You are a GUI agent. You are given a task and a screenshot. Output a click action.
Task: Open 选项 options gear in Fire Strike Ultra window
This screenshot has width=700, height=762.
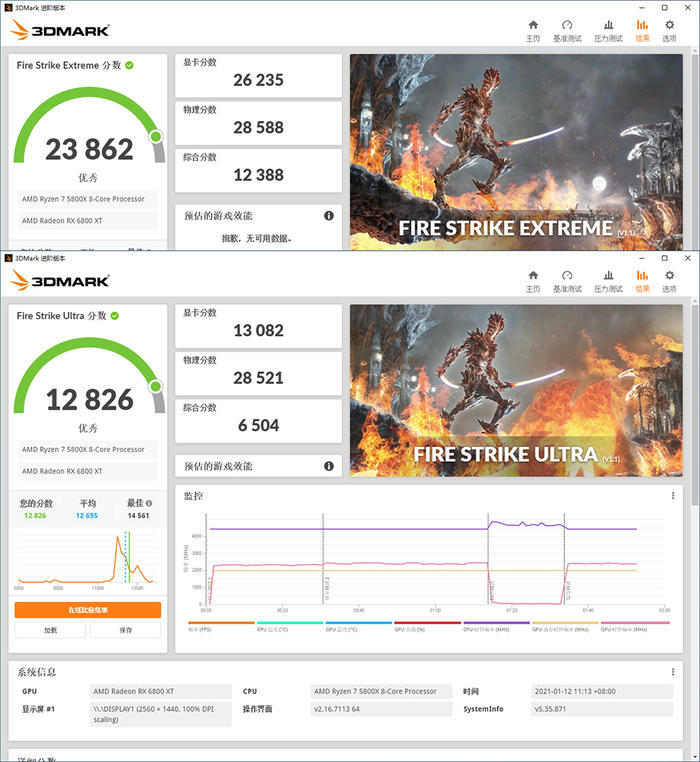click(x=669, y=281)
